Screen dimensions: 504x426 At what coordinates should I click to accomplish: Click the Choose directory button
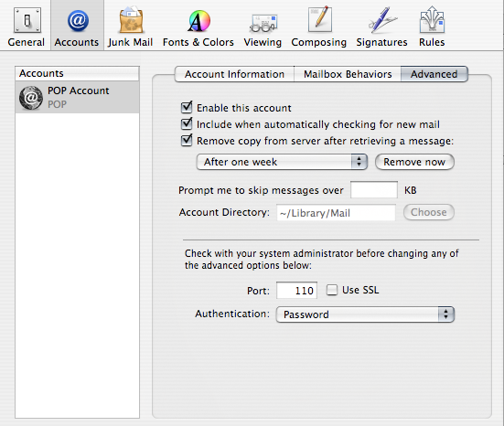tap(429, 212)
